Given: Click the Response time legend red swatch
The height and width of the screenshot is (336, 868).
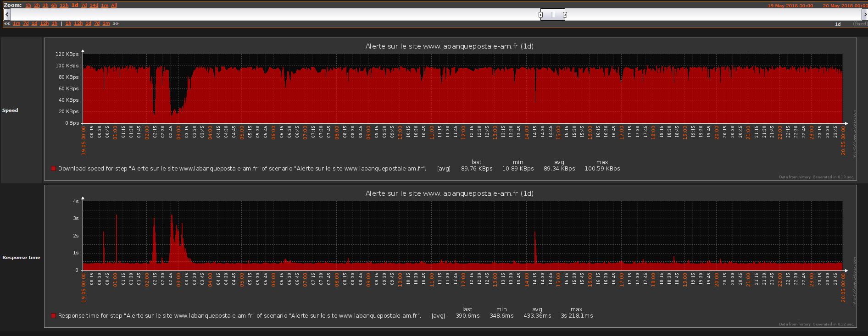Looking at the screenshot, I should [53, 316].
